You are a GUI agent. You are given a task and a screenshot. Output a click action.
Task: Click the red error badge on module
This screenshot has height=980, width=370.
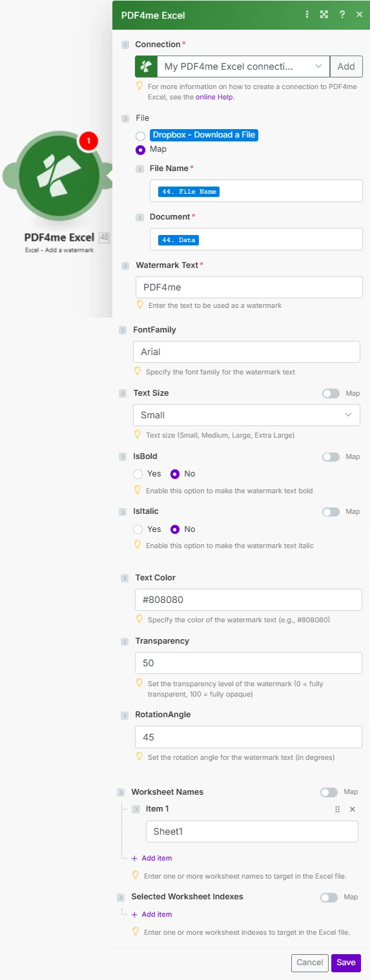point(88,141)
